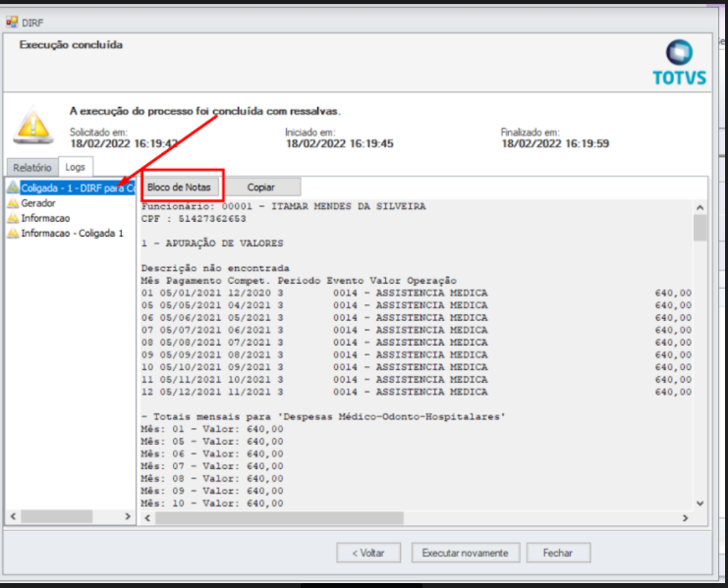Click the log row dated 05/01/2021
The height and width of the screenshot is (588, 728).
click(417, 294)
